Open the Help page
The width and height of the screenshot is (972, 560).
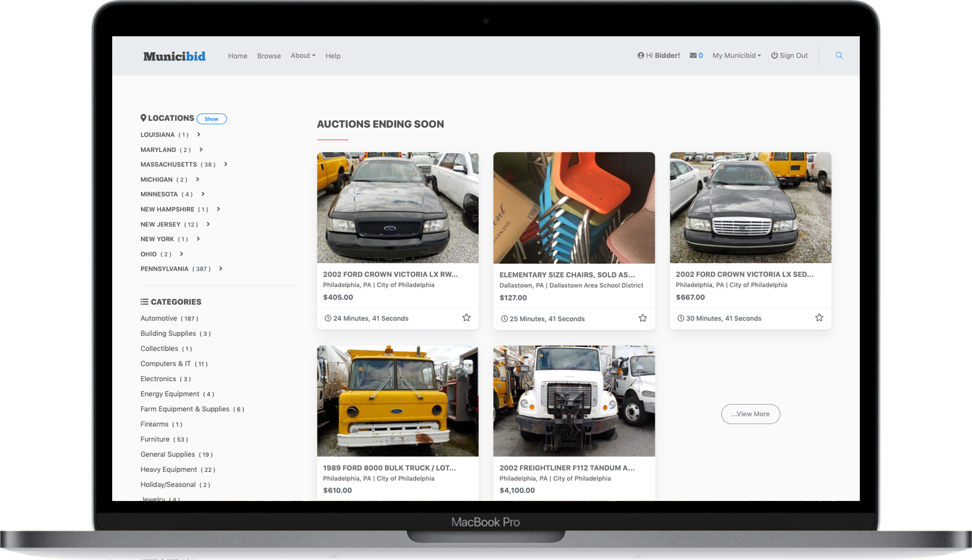[333, 56]
